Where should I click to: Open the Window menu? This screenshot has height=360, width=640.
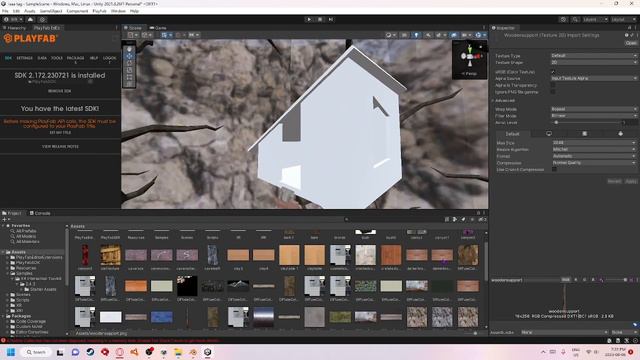point(118,11)
